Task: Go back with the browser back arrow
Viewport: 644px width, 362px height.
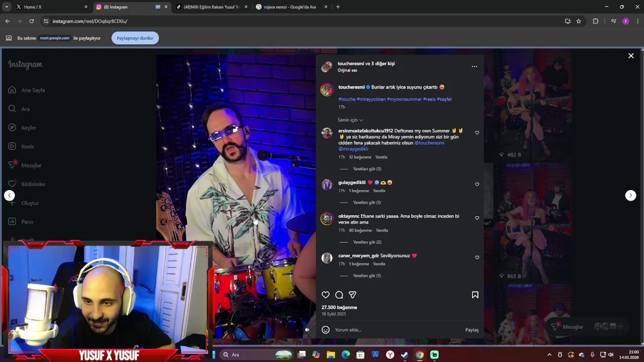Action: pos(7,21)
